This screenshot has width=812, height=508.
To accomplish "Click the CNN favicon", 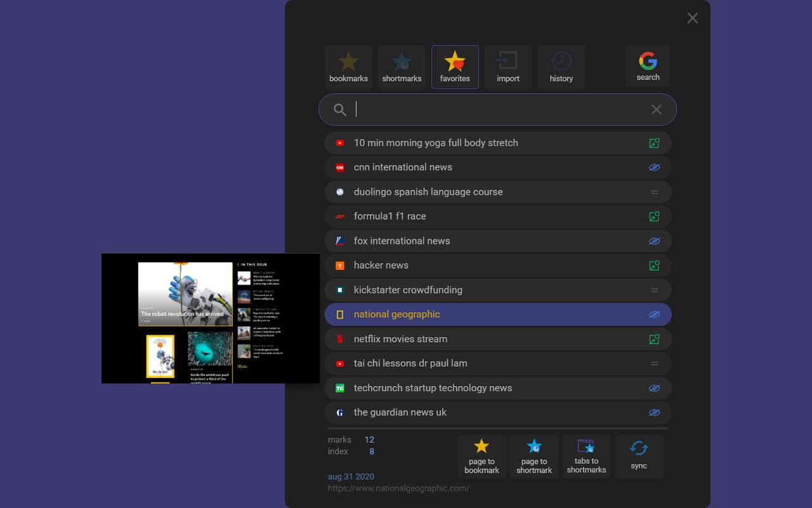I will 340,168.
